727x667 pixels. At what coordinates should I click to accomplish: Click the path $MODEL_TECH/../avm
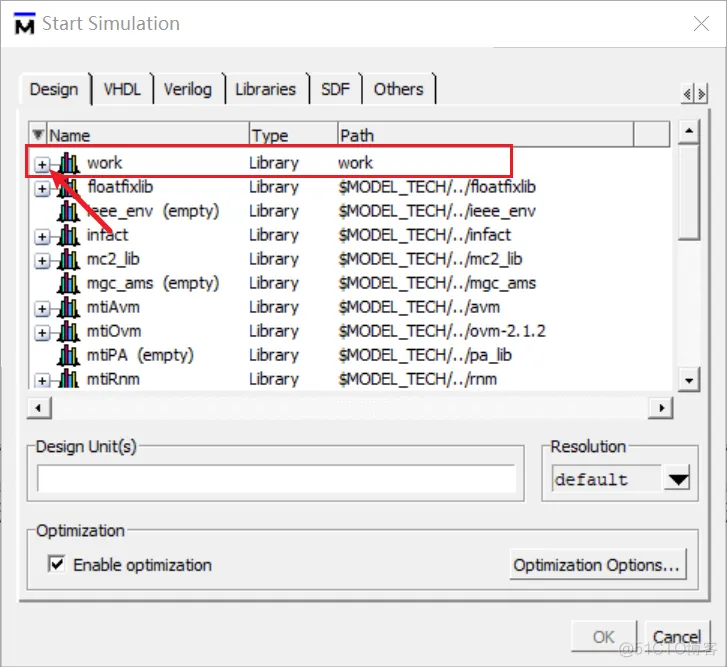pos(420,307)
